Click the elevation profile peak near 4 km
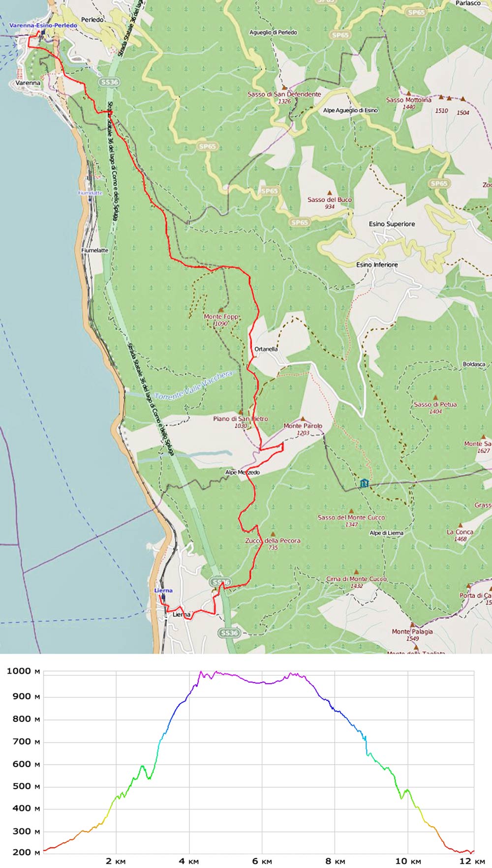The height and width of the screenshot is (868, 492). click(201, 672)
